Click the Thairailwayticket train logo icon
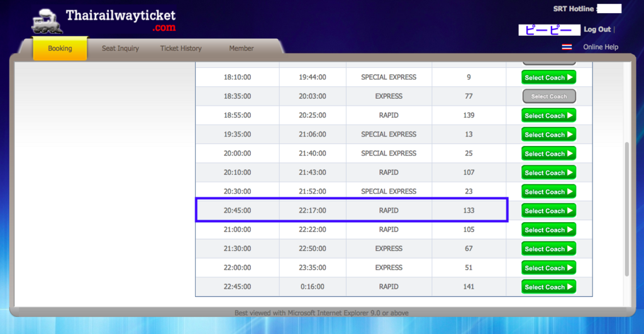The image size is (644, 334). tap(47, 21)
